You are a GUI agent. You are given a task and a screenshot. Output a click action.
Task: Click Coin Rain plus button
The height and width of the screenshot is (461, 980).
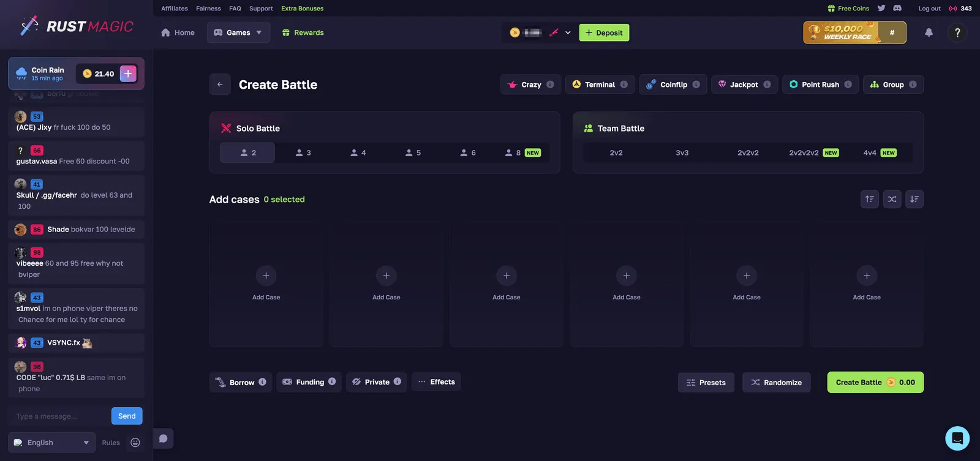[x=128, y=73]
